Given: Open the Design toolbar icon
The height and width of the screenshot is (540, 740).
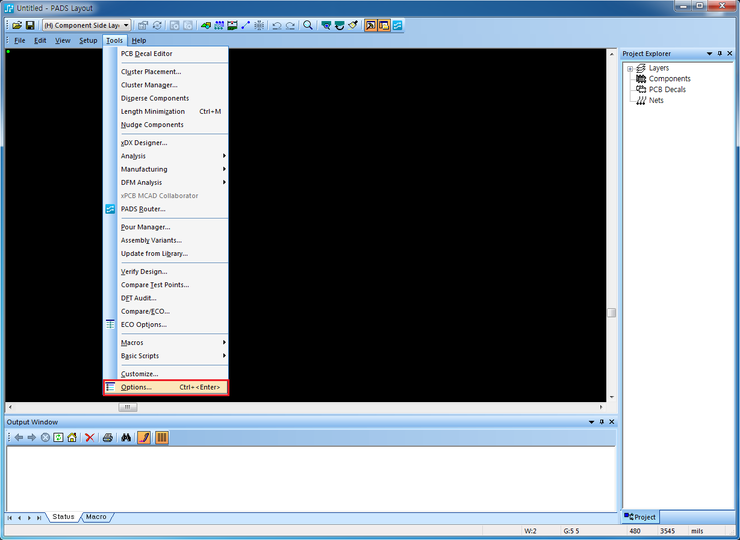Looking at the screenshot, I should pos(219,25).
